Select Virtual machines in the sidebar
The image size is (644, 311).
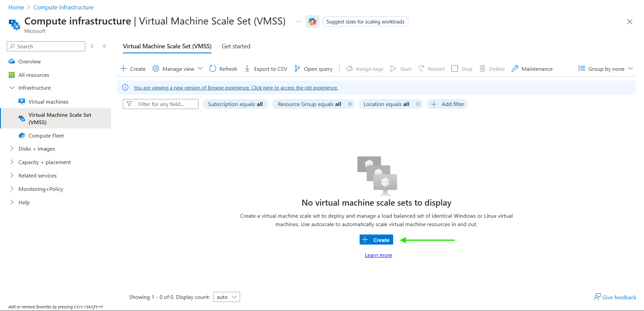[48, 102]
